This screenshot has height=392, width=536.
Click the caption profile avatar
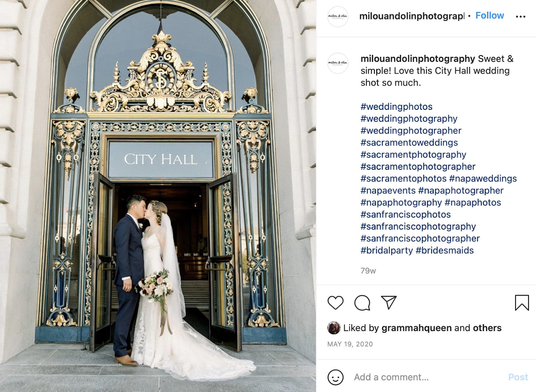point(338,63)
